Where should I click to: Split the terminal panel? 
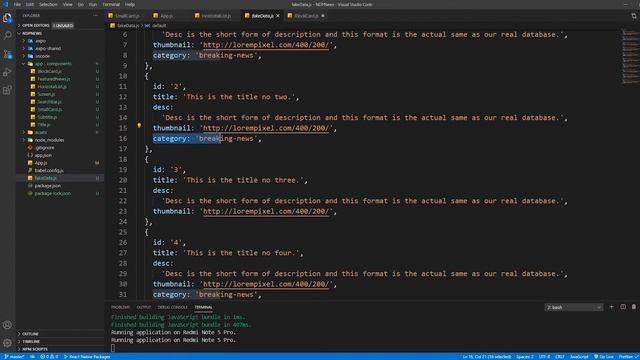pos(623,307)
